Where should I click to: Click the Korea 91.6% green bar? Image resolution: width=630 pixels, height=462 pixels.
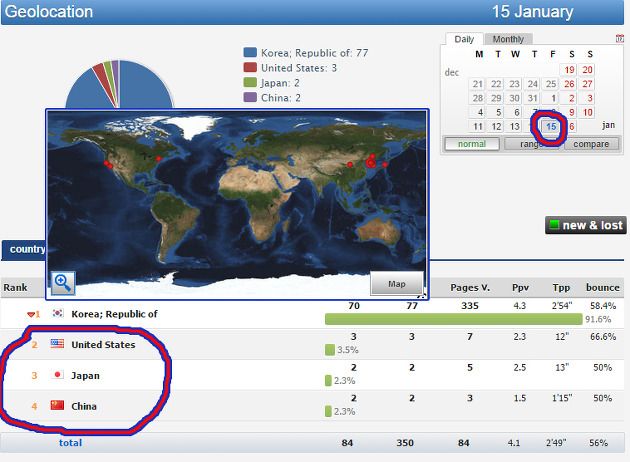tap(454, 319)
